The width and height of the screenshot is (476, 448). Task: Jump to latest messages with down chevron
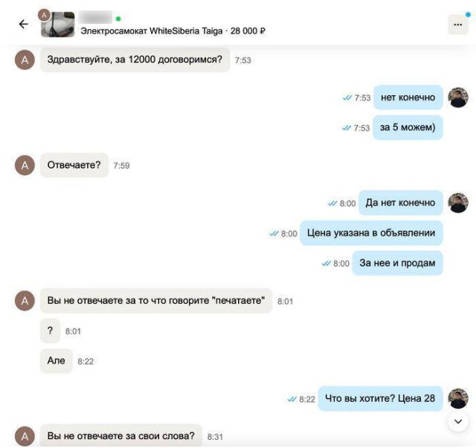[458, 421]
